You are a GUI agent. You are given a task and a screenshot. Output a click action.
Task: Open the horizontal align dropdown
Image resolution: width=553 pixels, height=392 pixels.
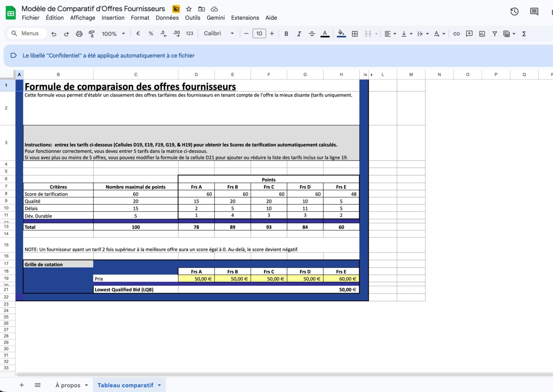[390, 34]
